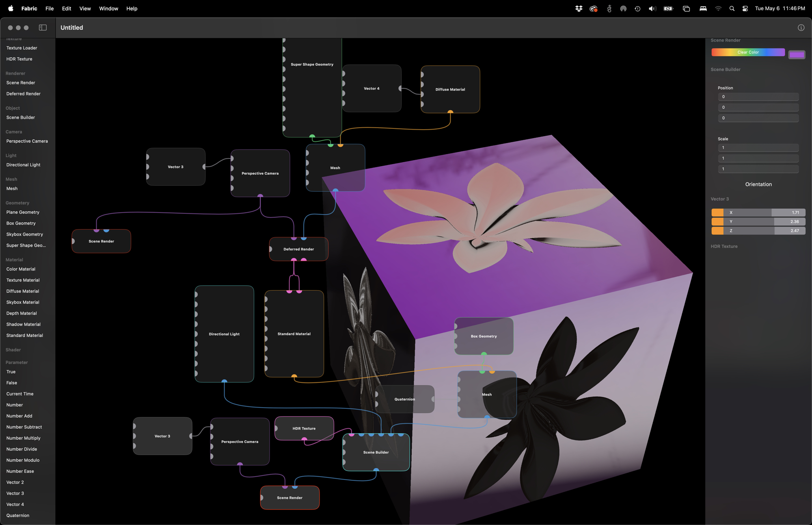Add a Number Multiply node
The width and height of the screenshot is (812, 525).
click(24, 438)
